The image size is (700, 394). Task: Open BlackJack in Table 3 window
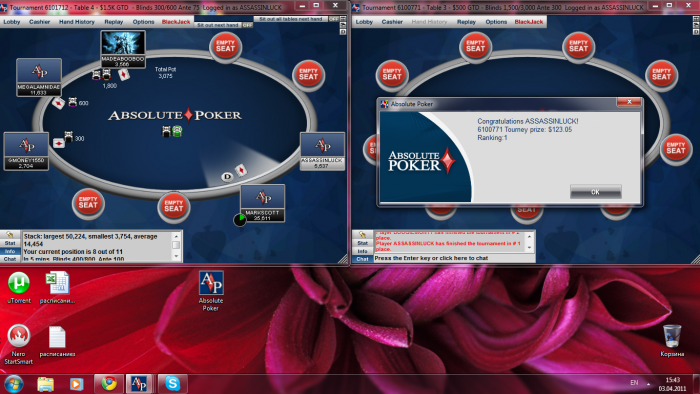click(x=529, y=22)
